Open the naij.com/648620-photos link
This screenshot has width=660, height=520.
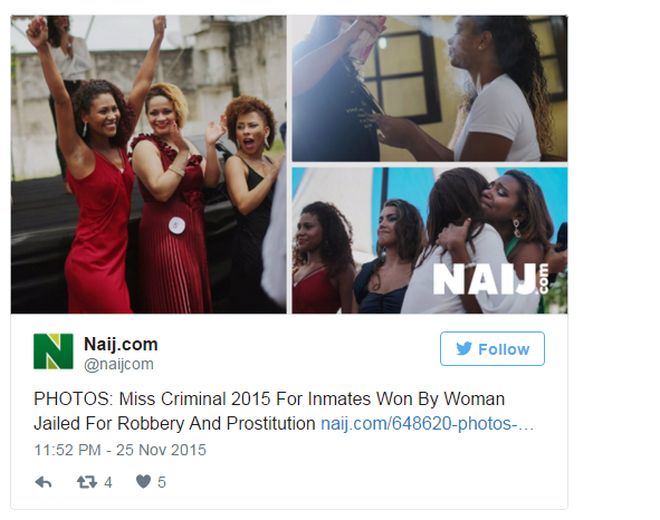tap(427, 424)
